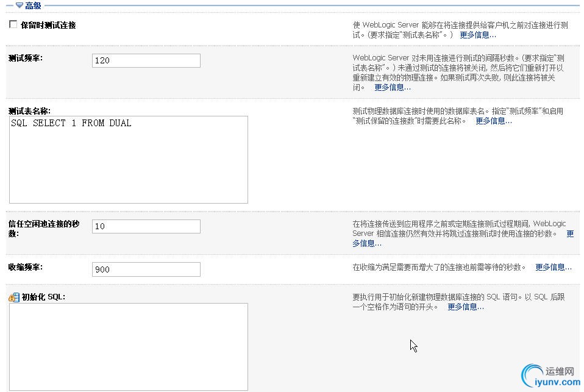
Task: Click the SQL SELECT 1 FROM DUAL text
Action: point(71,123)
